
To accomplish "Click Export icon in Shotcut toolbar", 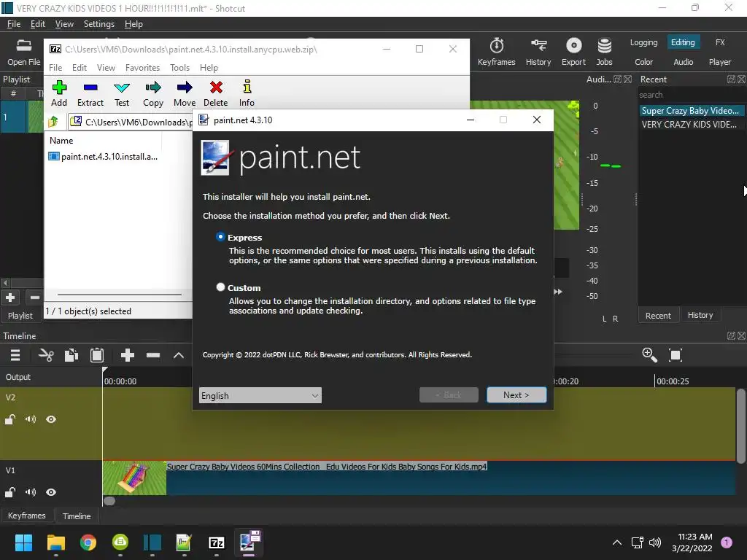I will pos(573,52).
